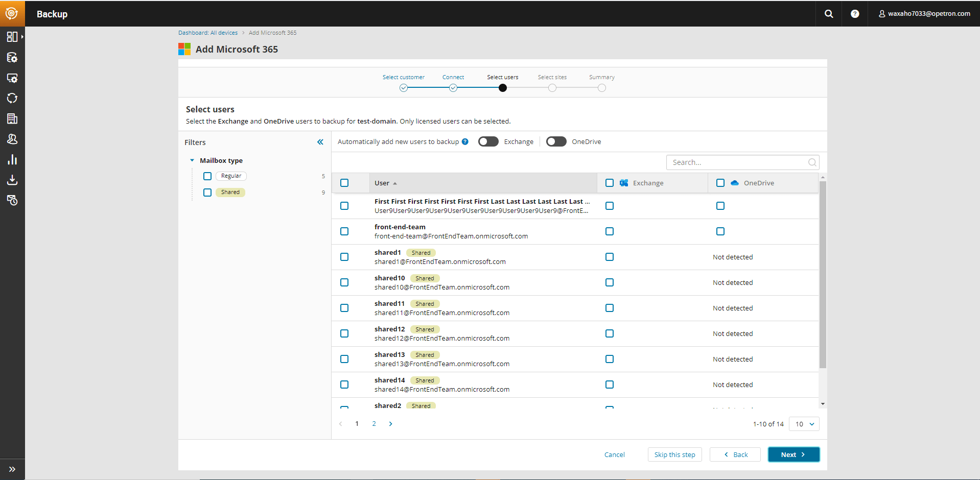The height and width of the screenshot is (480, 980).
Task: Go to the Summary step
Action: 602,83
